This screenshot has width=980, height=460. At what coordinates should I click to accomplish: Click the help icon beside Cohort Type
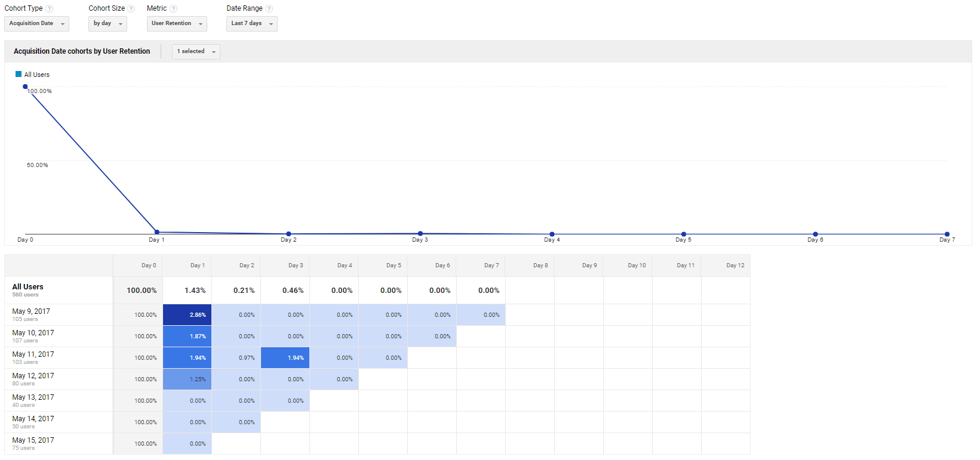50,9
